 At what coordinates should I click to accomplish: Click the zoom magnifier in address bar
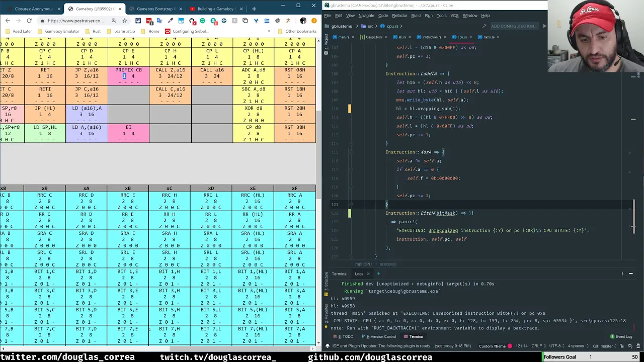coord(114,21)
